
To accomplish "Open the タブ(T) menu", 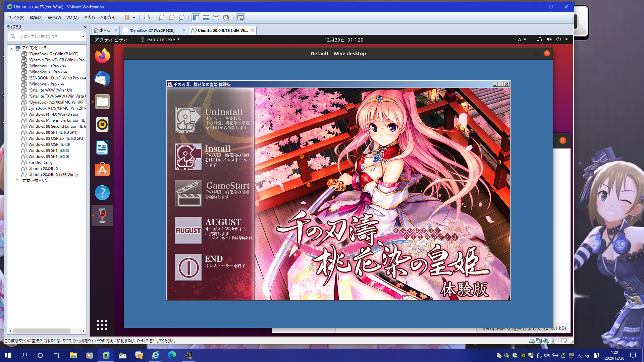I will [x=89, y=18].
